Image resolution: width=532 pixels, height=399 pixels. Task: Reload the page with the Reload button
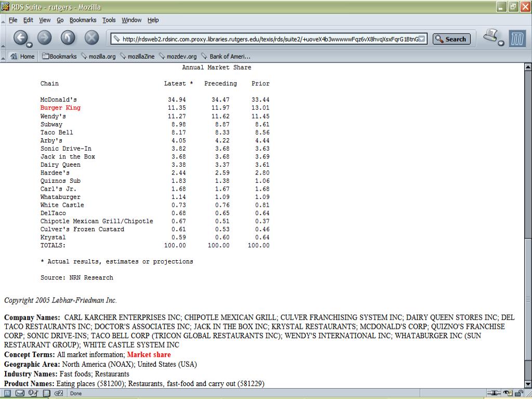pos(68,37)
